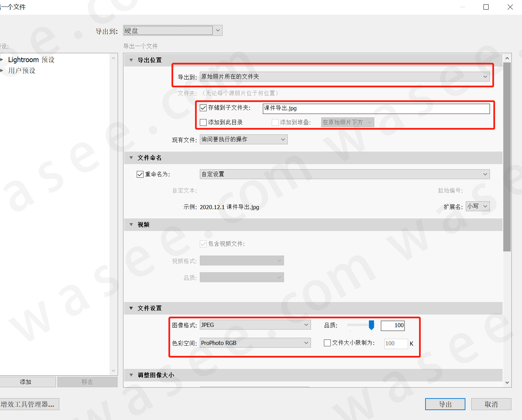Collapse the 导出位置 section

point(131,60)
